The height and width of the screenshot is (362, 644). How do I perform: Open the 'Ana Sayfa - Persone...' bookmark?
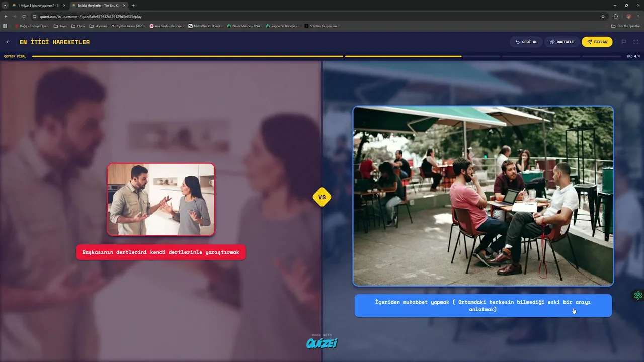click(x=167, y=26)
